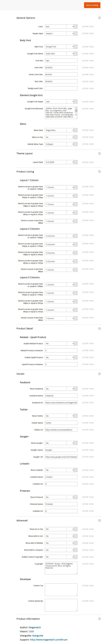Collapse the Socials section icon
102x644 pixels.
click(x=99, y=374)
